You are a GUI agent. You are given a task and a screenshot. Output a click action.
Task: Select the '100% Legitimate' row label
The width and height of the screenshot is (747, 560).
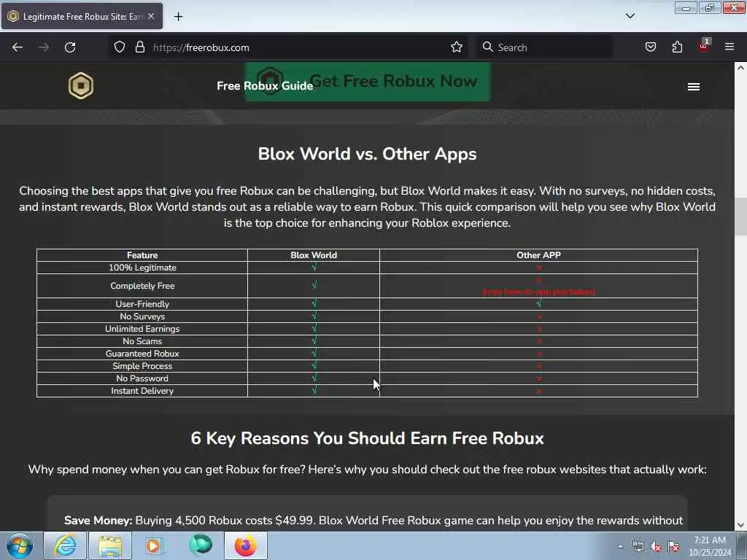[x=142, y=268]
